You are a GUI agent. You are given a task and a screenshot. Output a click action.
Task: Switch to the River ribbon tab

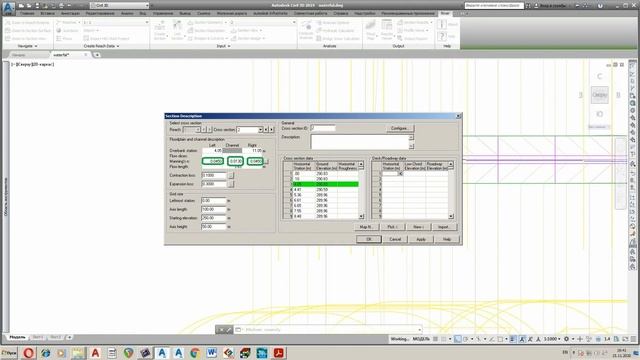click(445, 13)
